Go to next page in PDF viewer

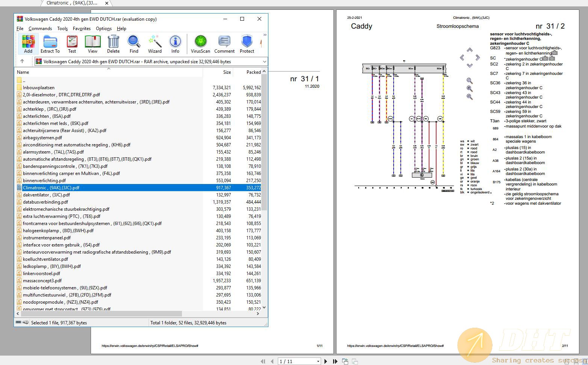pos(326,361)
